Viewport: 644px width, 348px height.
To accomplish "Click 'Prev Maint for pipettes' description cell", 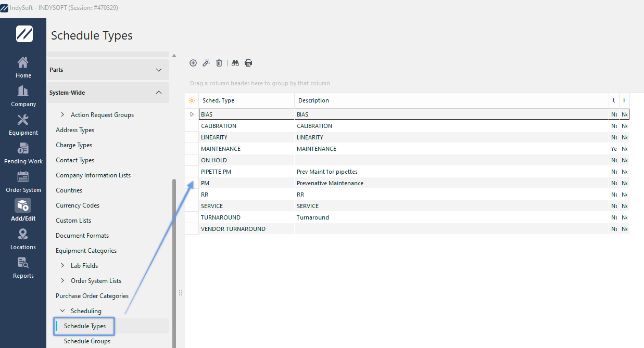I will point(451,172).
